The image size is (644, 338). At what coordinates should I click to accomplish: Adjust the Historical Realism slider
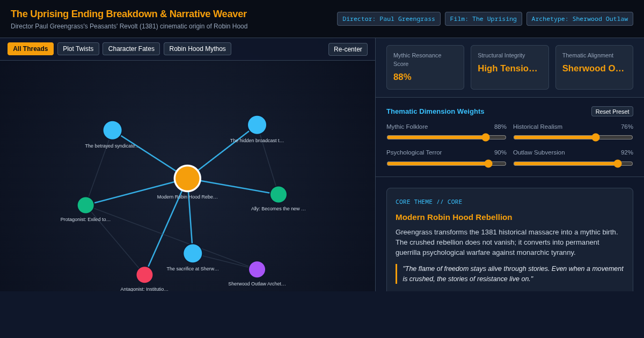coord(573,137)
